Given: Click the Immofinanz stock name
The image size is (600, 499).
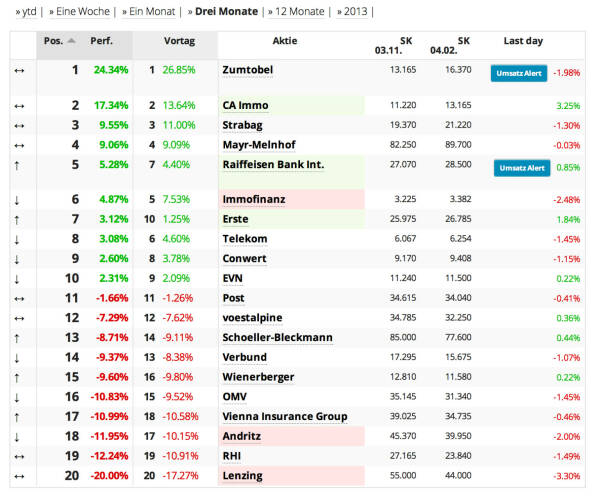Looking at the screenshot, I should coord(252,199).
